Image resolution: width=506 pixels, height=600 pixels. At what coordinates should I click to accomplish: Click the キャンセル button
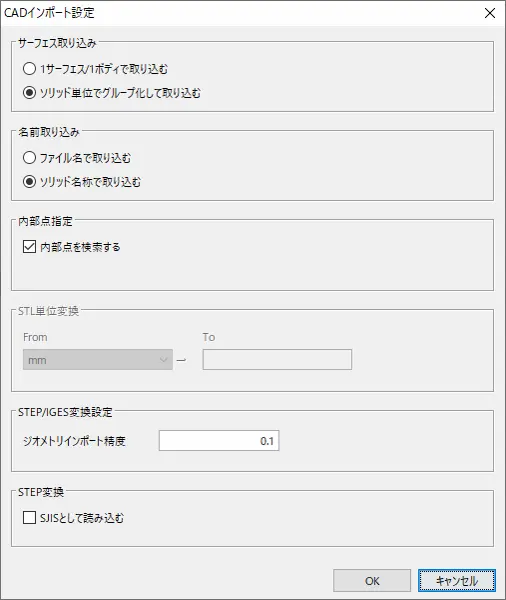point(457,580)
